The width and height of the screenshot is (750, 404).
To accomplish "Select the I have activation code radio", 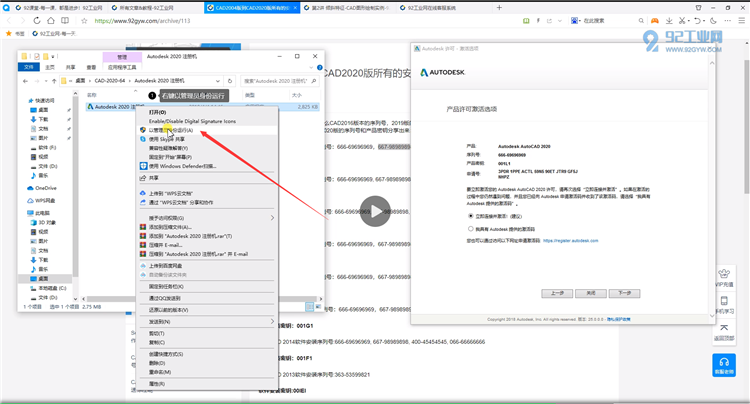I will tap(471, 229).
